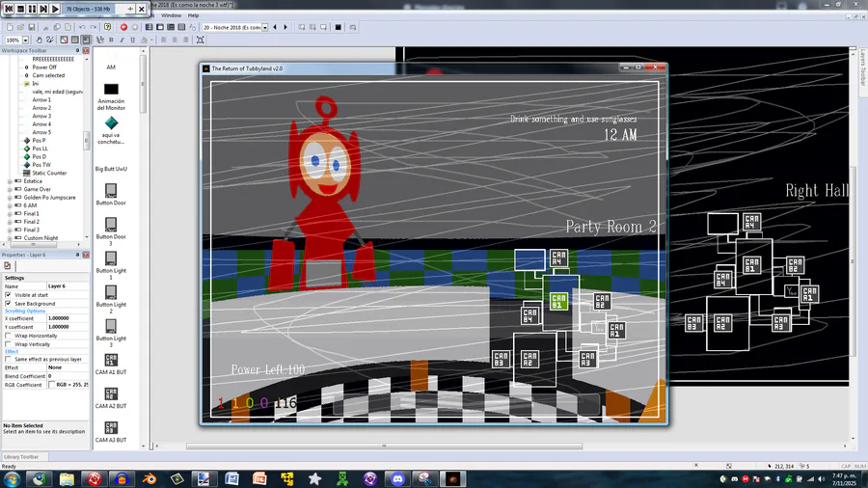The height and width of the screenshot is (488, 868).
Task: Stop the running frame with the stop button
Action: (20, 9)
